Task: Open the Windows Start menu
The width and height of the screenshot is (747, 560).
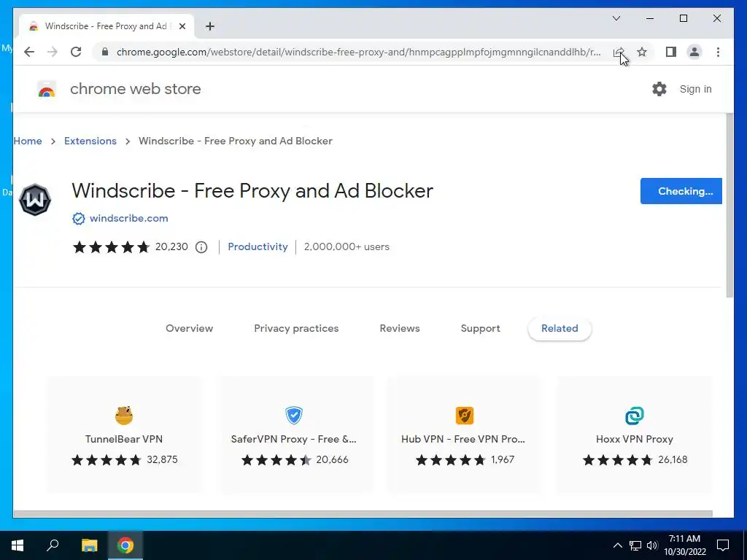Action: point(18,545)
